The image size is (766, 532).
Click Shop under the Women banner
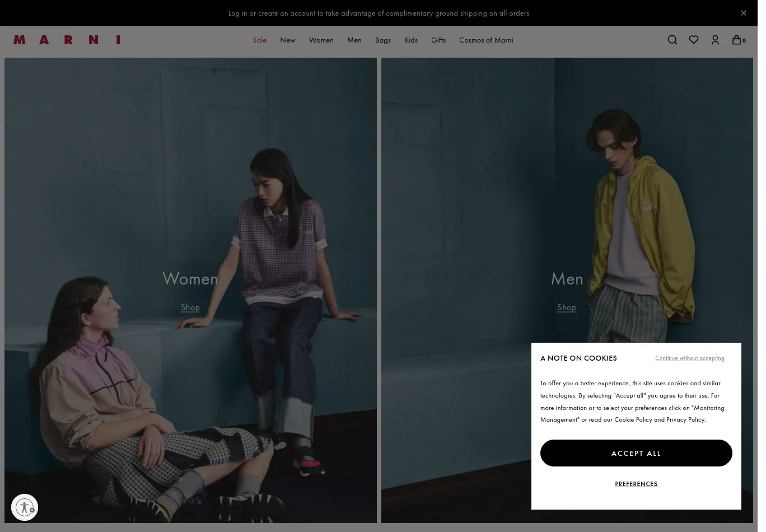point(190,307)
